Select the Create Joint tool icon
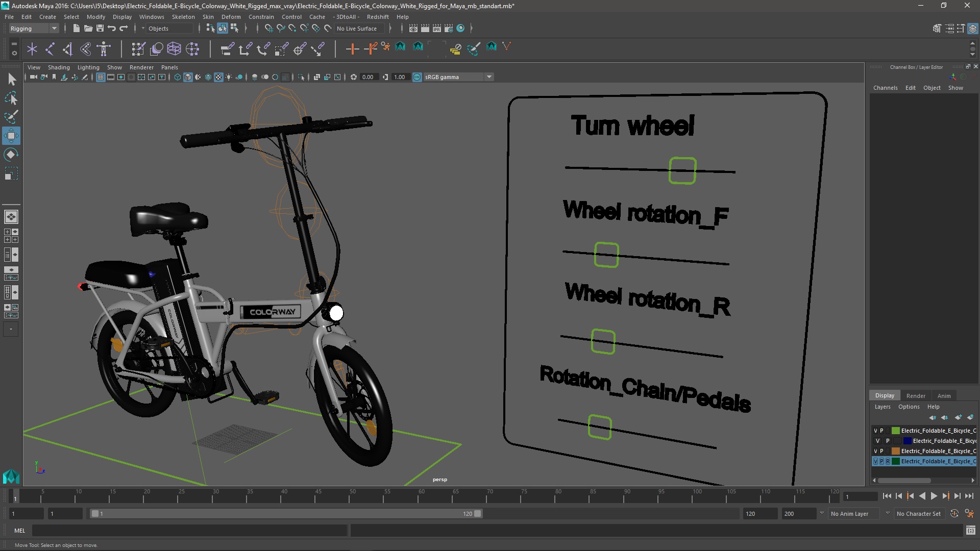The width and height of the screenshot is (980, 551). [50, 49]
